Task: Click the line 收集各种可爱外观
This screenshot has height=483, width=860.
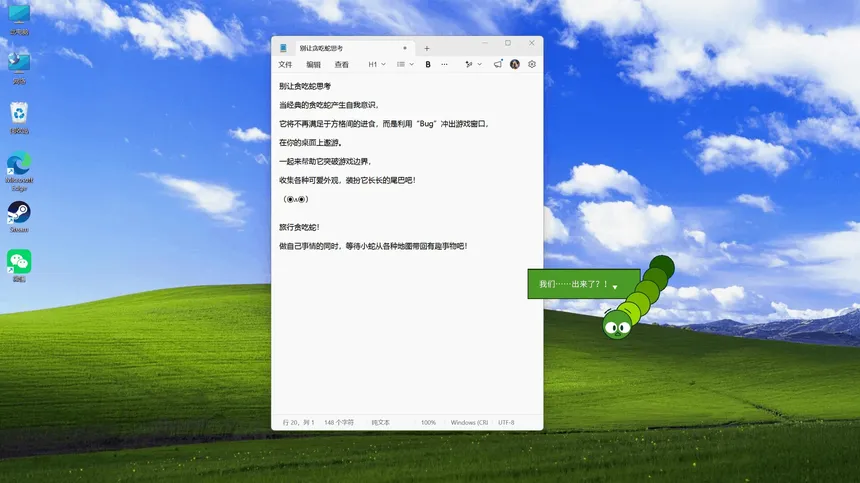Action: [x=347, y=180]
